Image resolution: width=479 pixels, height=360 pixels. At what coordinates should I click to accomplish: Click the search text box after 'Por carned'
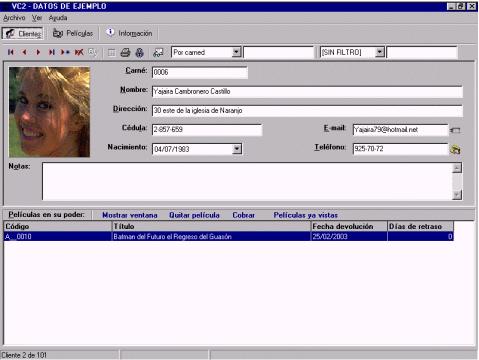tap(278, 52)
